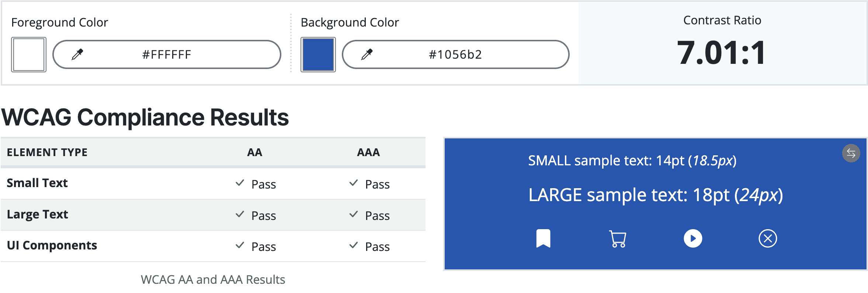Click the Large Text AA Pass result

pyautogui.click(x=256, y=215)
